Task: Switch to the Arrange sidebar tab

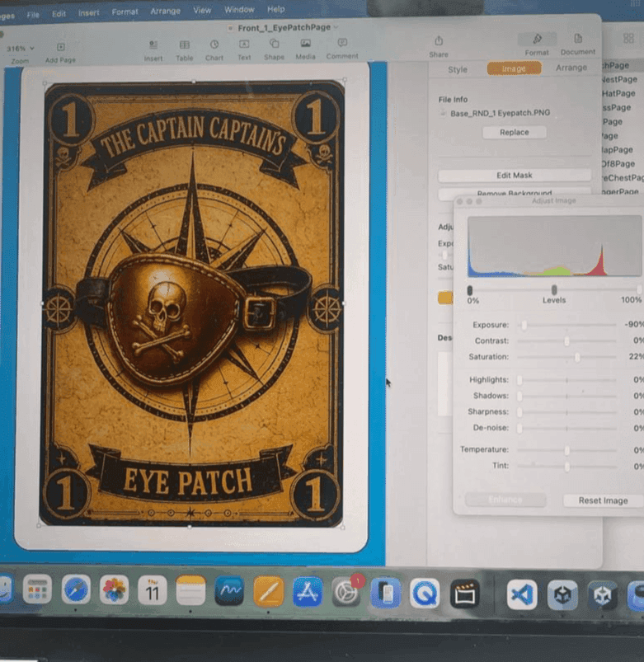Action: pos(571,68)
